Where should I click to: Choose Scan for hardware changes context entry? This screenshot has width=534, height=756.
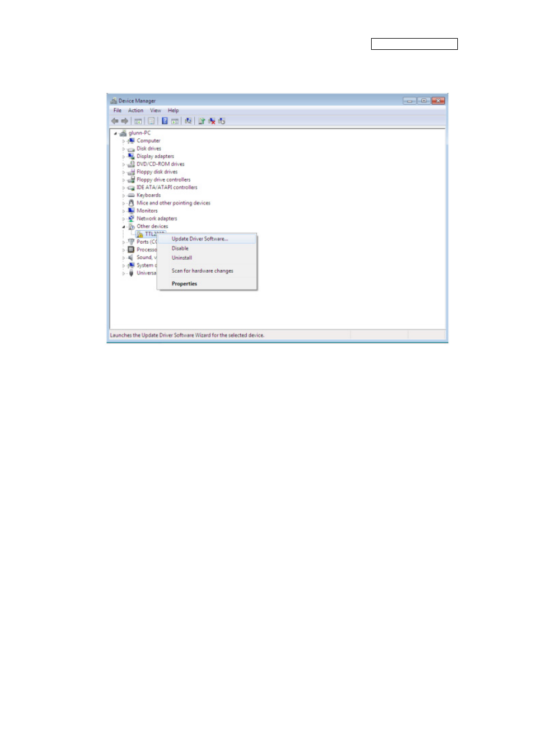coord(207,271)
